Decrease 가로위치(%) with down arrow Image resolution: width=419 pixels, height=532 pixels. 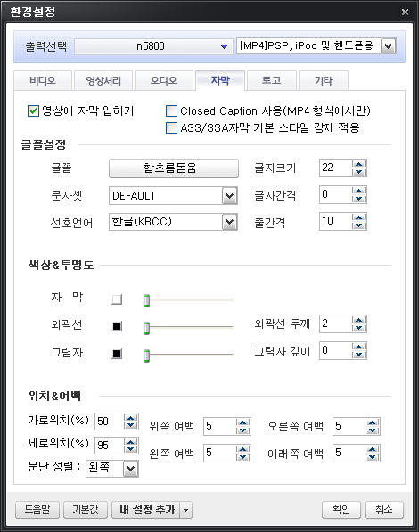click(131, 425)
